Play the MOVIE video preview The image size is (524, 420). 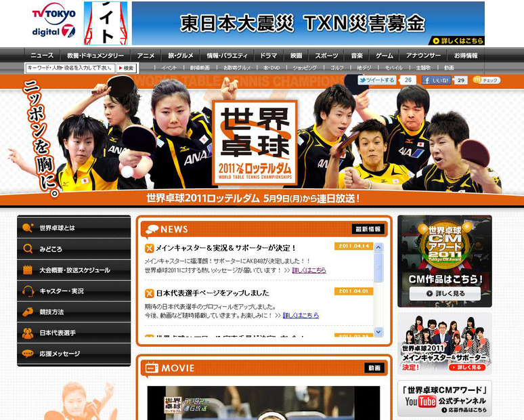[x=263, y=403]
